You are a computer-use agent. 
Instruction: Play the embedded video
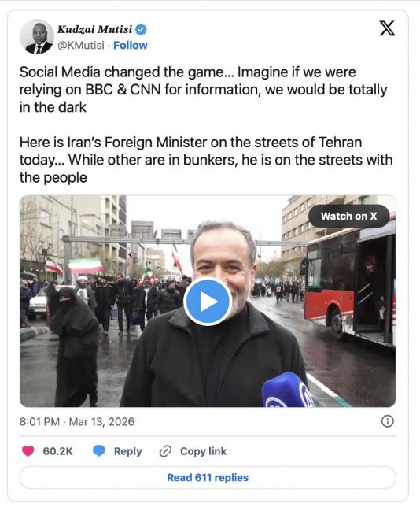coord(208,302)
